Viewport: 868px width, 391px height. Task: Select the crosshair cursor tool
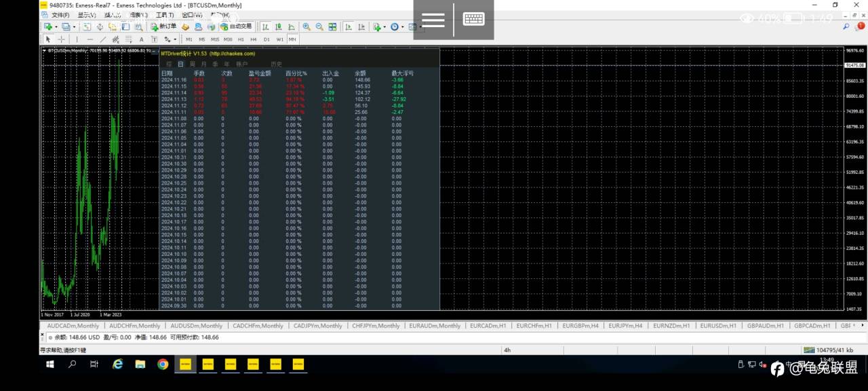(61, 39)
